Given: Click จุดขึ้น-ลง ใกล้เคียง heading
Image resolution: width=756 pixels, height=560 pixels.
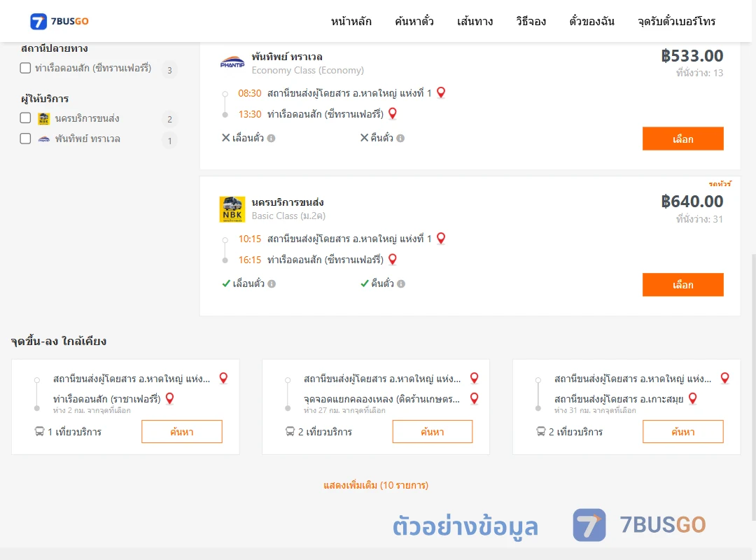Looking at the screenshot, I should tap(59, 341).
